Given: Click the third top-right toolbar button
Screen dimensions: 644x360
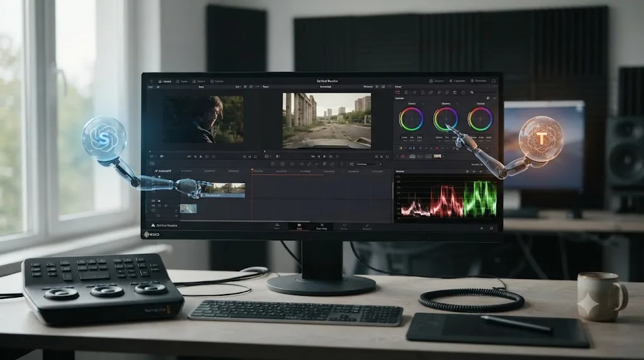Looking at the screenshot, I should coord(479,81).
